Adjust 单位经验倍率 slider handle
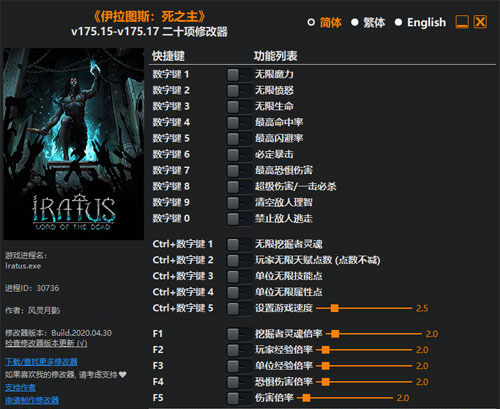Image resolution: width=500 pixels, height=409 pixels. [326, 366]
